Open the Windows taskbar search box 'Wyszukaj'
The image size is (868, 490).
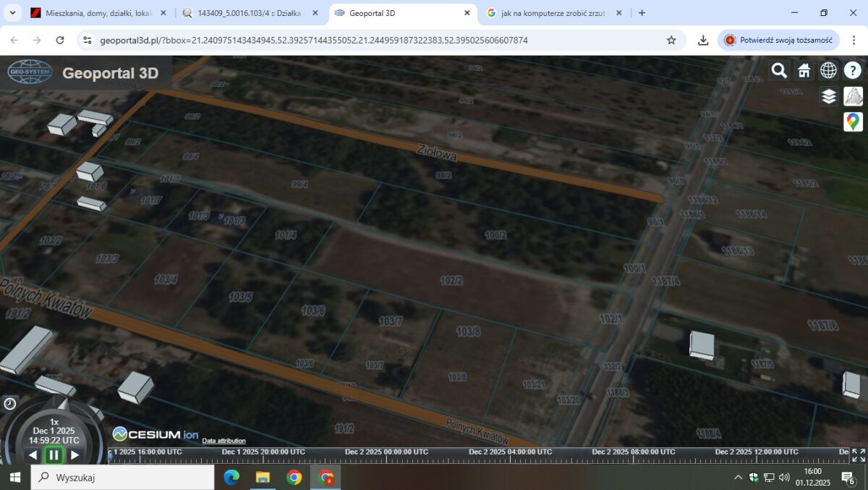[123, 478]
